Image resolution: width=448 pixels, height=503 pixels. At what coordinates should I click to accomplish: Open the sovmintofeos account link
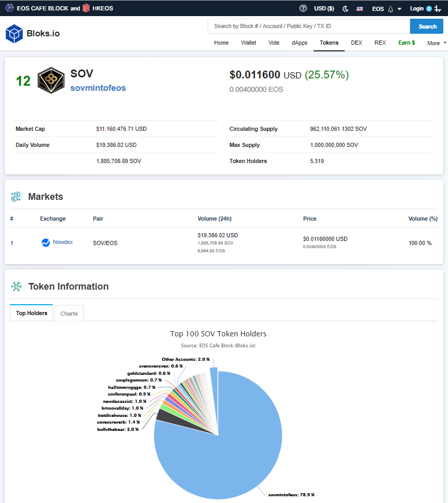click(98, 88)
